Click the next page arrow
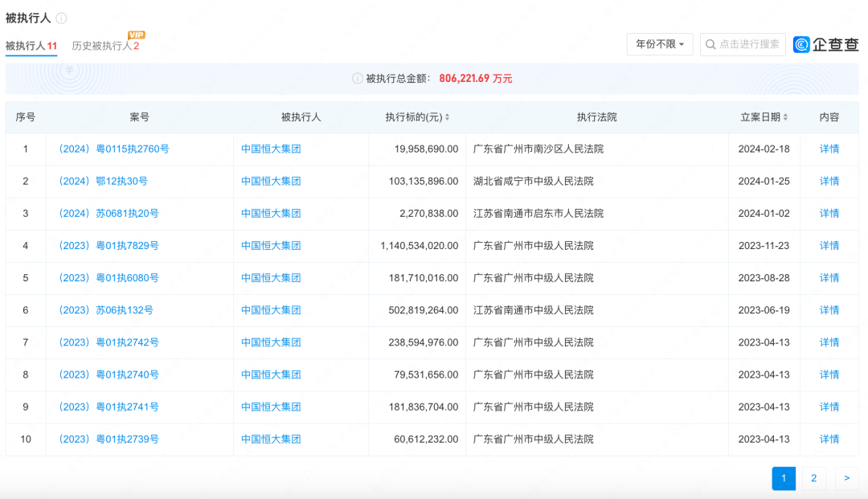 [x=846, y=479]
